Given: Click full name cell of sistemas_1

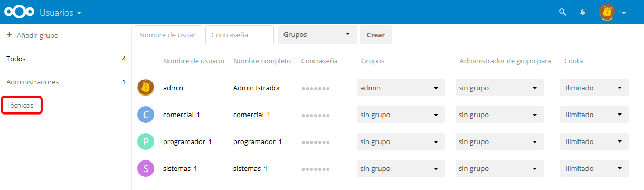Looking at the screenshot, I should pyautogui.click(x=250, y=168).
